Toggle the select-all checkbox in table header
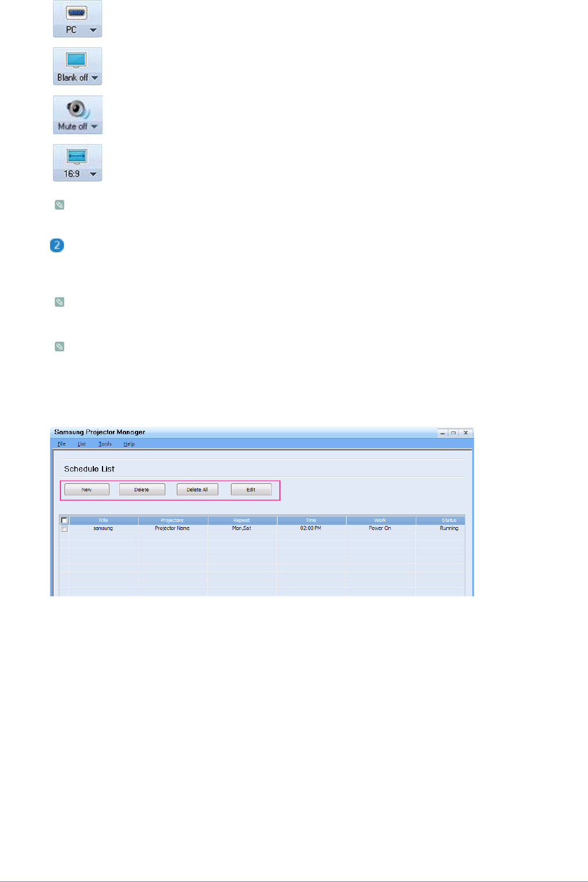The image size is (588, 882). click(65, 520)
